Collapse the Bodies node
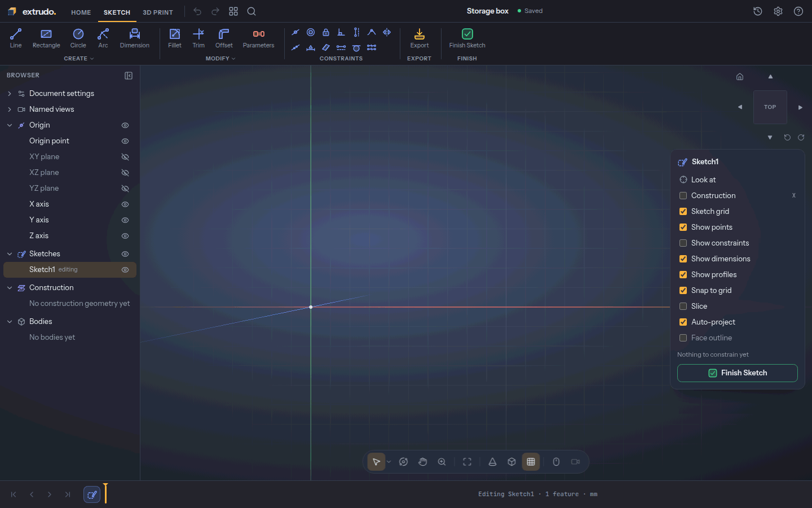This screenshot has width=812, height=508. coord(10,322)
